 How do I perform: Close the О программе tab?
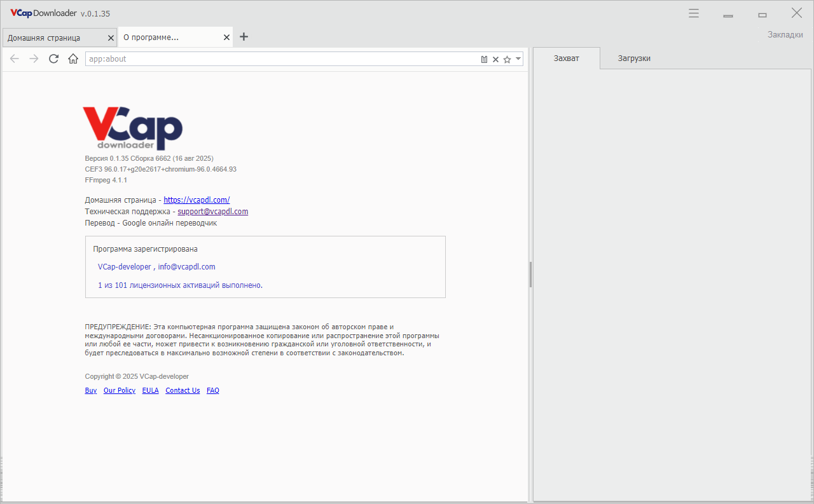coord(226,37)
